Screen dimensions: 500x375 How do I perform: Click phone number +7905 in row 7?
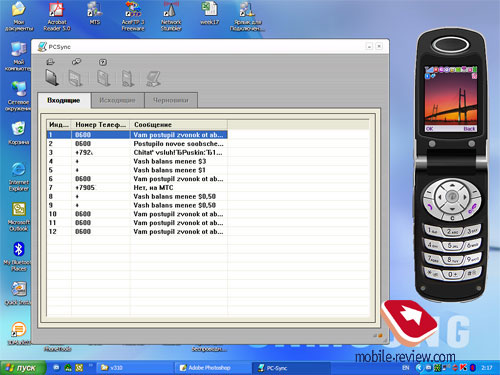click(85, 188)
